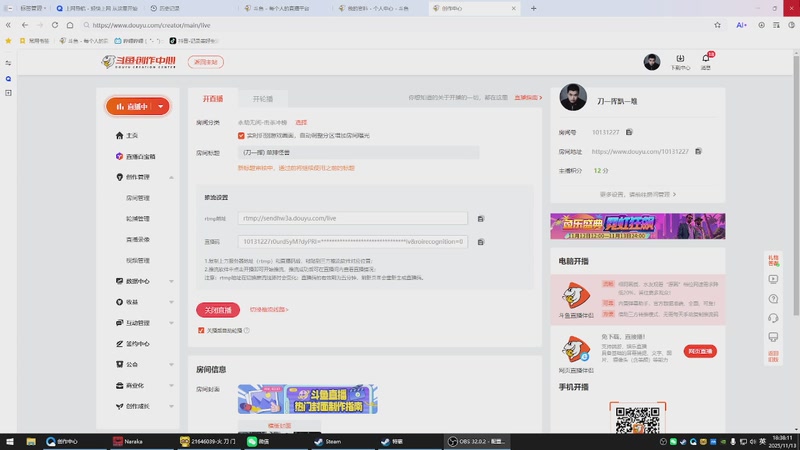Click the browser home icon

pos(70,25)
